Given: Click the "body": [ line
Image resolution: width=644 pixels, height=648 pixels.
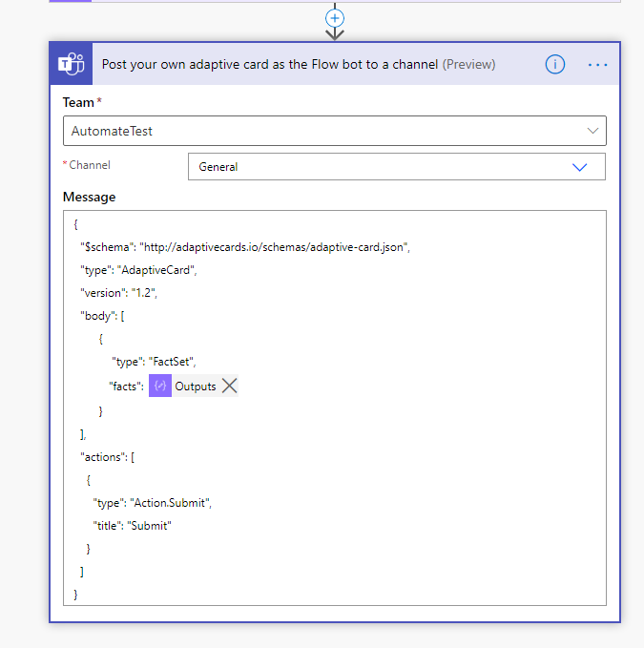Looking at the screenshot, I should pyautogui.click(x=102, y=316).
